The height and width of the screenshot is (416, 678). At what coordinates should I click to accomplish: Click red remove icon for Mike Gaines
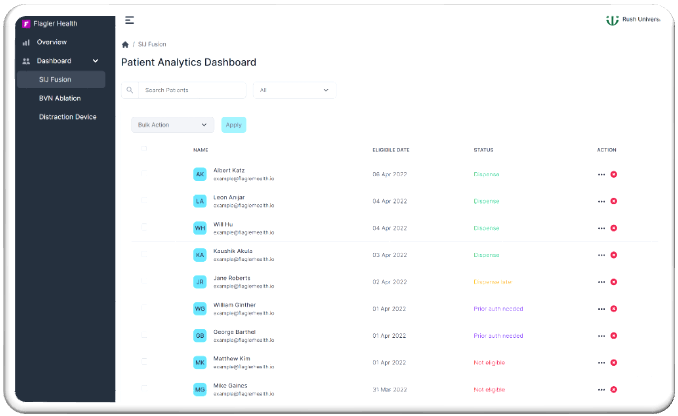614,390
